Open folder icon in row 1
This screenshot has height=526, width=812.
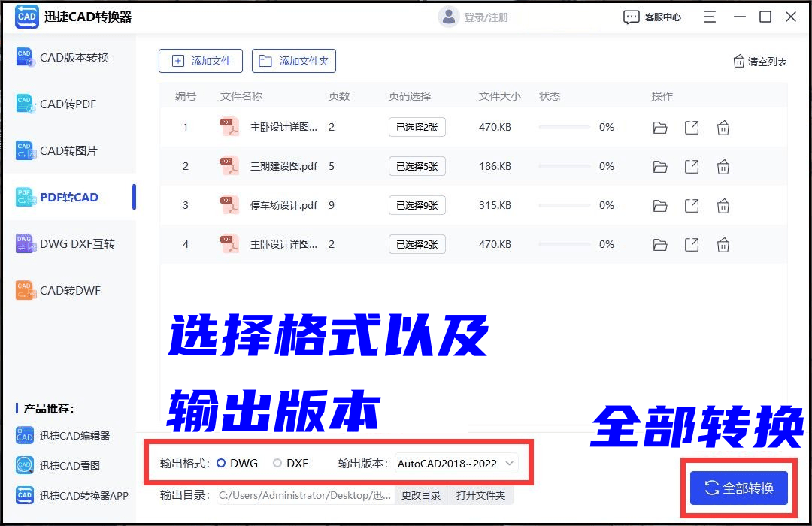tap(660, 128)
